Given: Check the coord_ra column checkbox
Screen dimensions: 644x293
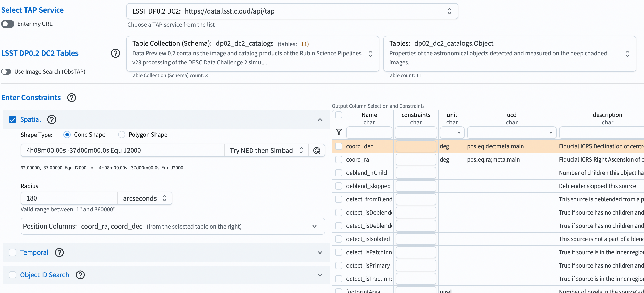Looking at the screenshot, I should [339, 159].
